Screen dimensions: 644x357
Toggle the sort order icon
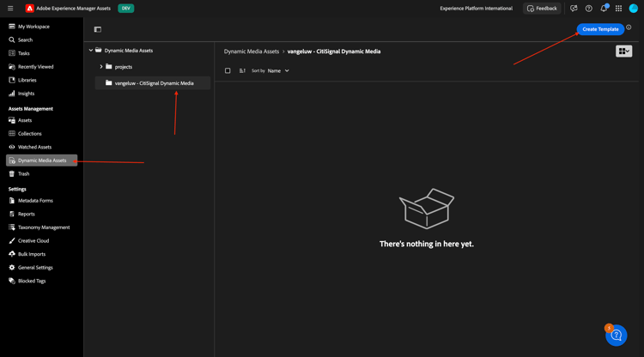(x=242, y=70)
